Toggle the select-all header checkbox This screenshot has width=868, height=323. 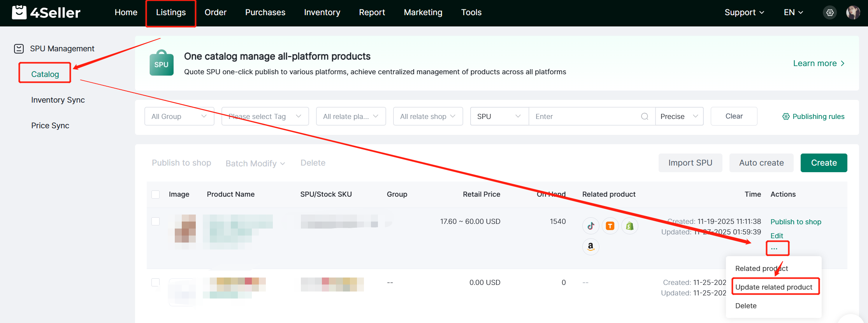click(156, 194)
